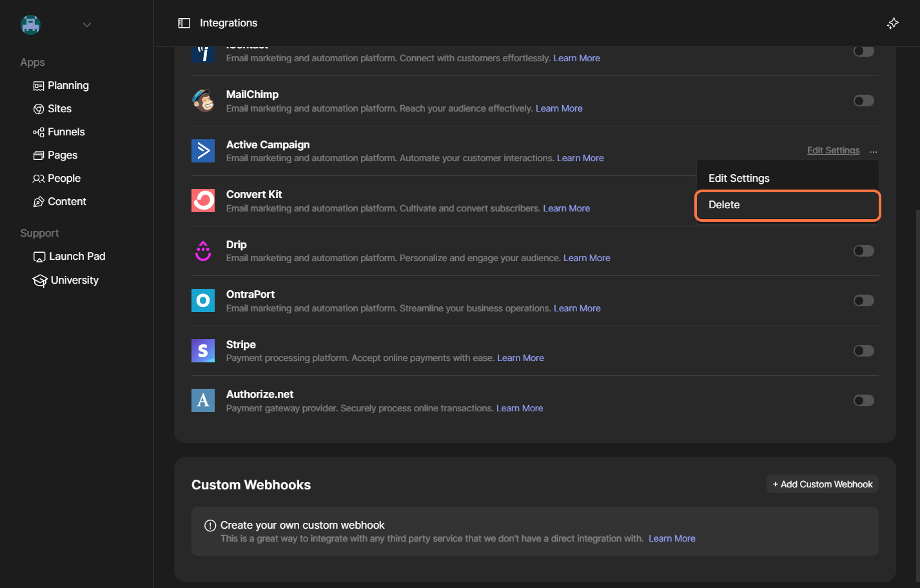The height and width of the screenshot is (588, 920).
Task: Enable the Drip integration toggle
Action: pos(864,251)
